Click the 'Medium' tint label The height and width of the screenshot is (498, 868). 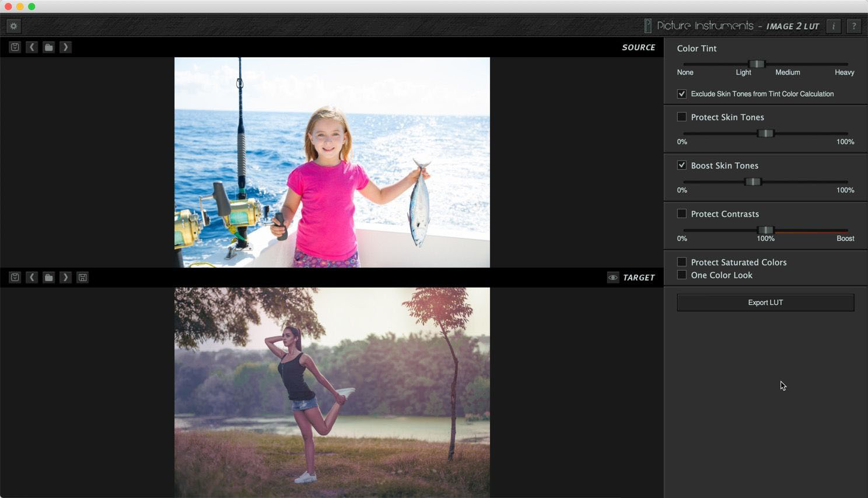coord(787,72)
